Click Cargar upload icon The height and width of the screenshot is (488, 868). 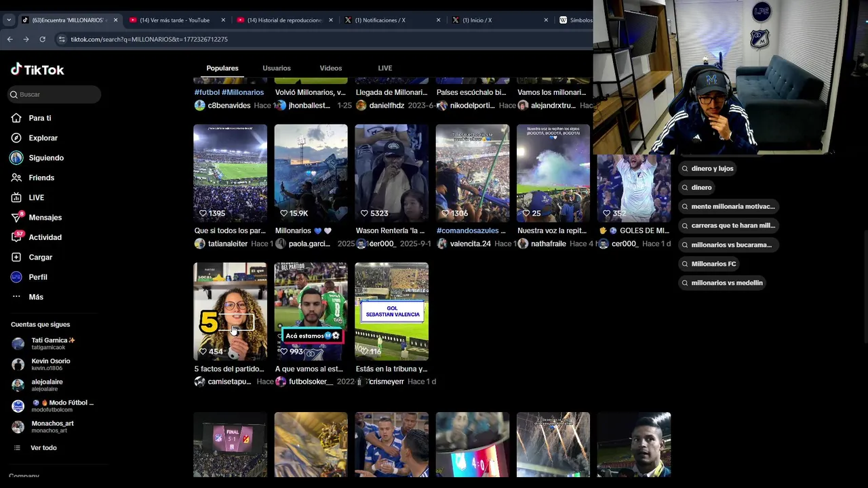click(16, 257)
